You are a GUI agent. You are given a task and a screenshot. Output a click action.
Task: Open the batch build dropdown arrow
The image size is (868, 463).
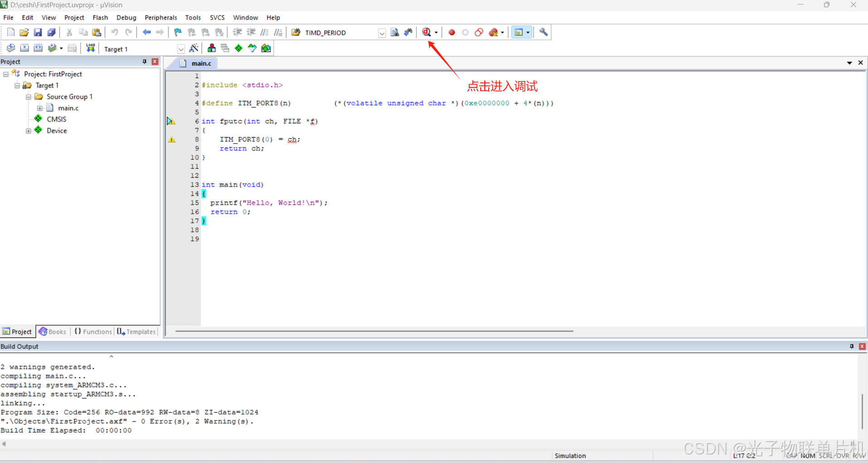pyautogui.click(x=61, y=48)
